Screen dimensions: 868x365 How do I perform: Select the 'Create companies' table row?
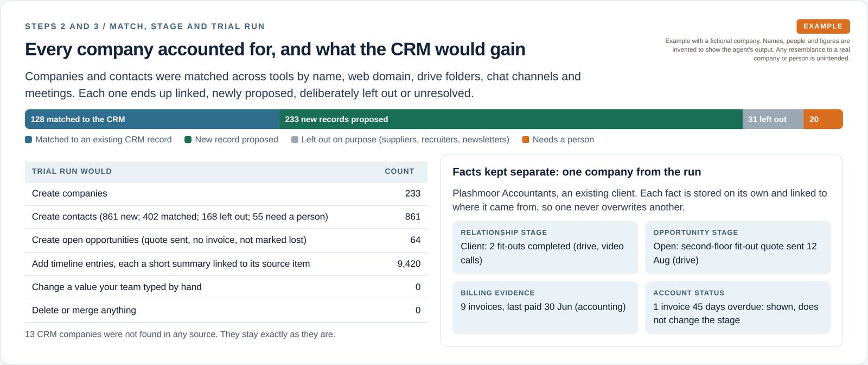226,193
